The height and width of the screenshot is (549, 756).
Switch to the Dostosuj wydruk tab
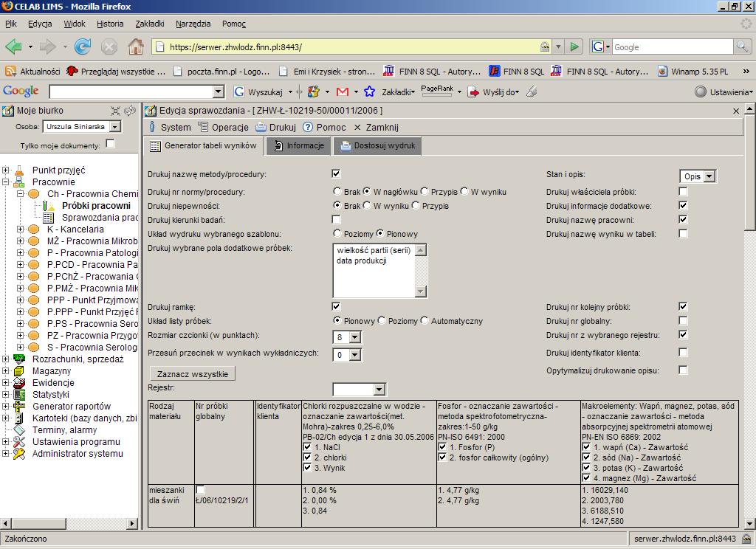click(x=377, y=146)
